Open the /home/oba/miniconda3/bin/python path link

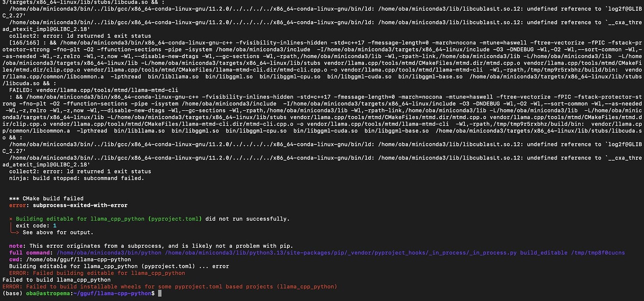109,253
